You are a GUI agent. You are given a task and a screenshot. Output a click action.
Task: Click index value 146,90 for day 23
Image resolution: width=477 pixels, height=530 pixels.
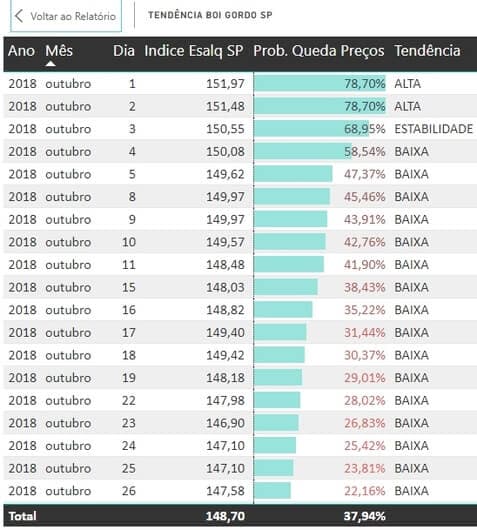225,423
